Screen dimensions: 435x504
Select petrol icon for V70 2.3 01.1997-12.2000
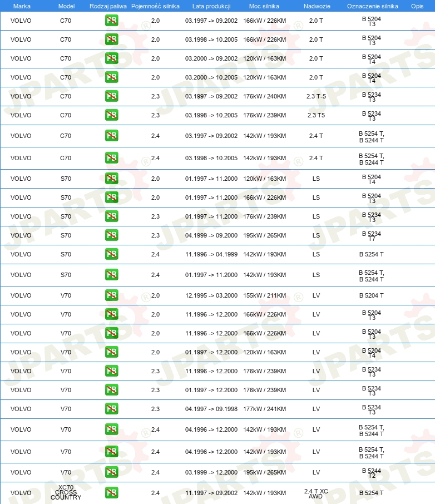[112, 390]
